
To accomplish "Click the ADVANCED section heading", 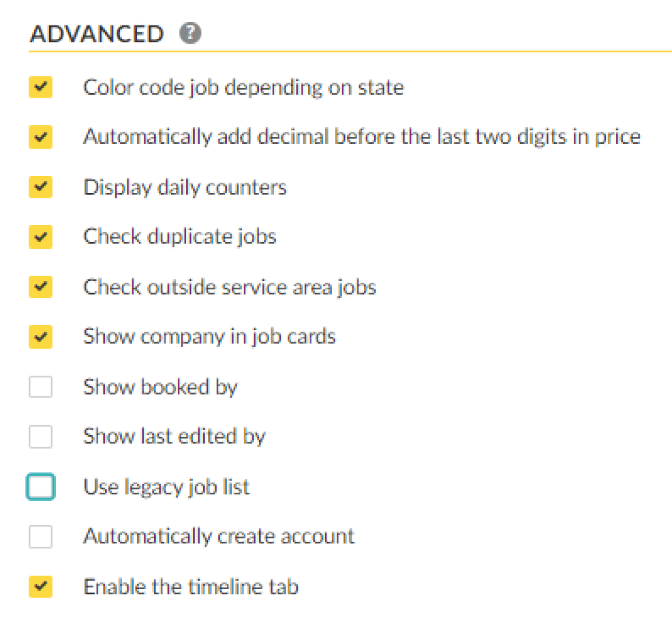I will tap(97, 33).
